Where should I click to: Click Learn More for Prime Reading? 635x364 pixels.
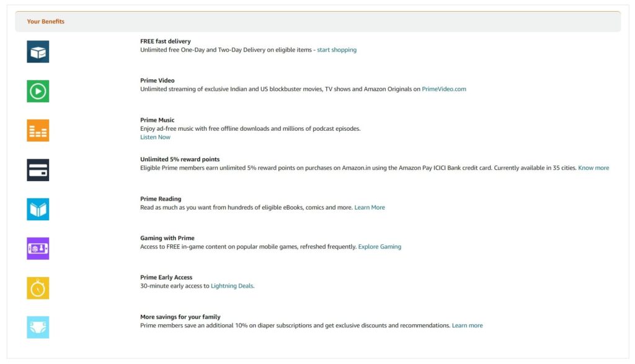(x=370, y=207)
